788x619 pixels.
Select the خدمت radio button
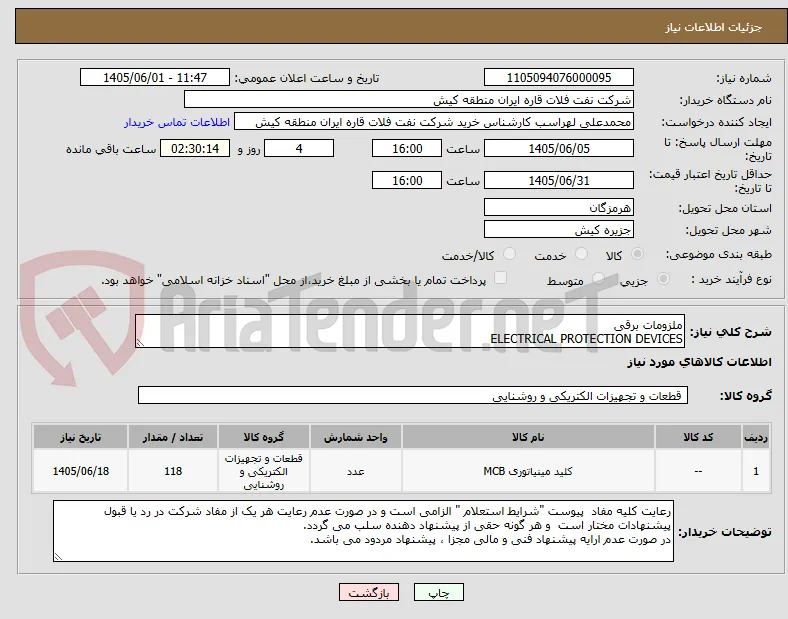point(581,254)
